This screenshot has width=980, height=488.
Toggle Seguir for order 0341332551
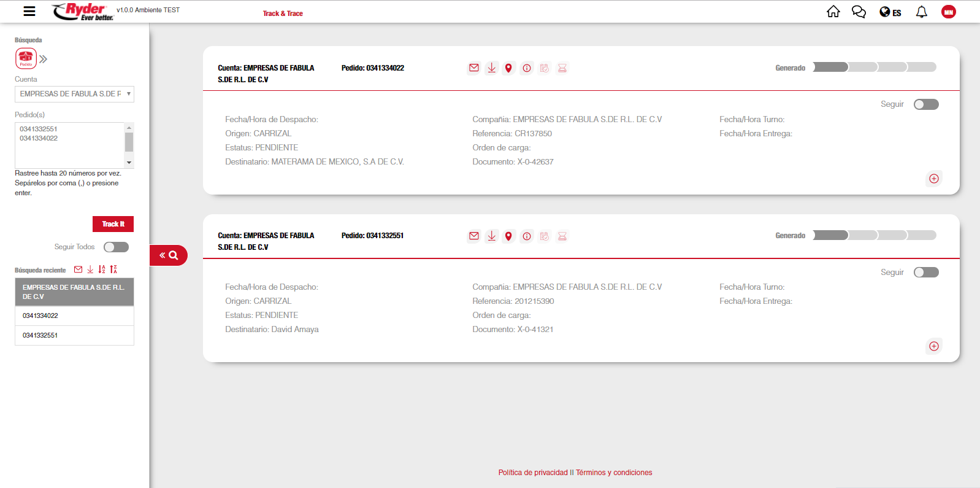pos(925,273)
